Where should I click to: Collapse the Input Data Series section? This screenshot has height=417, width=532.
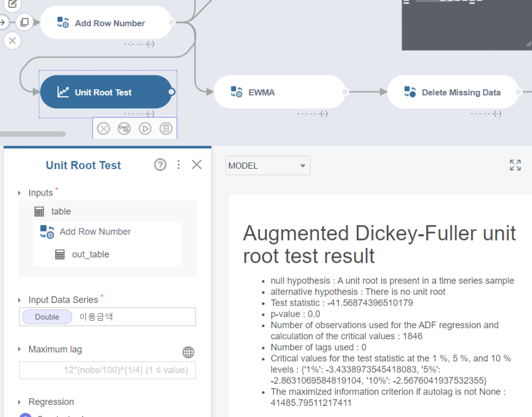(x=19, y=300)
